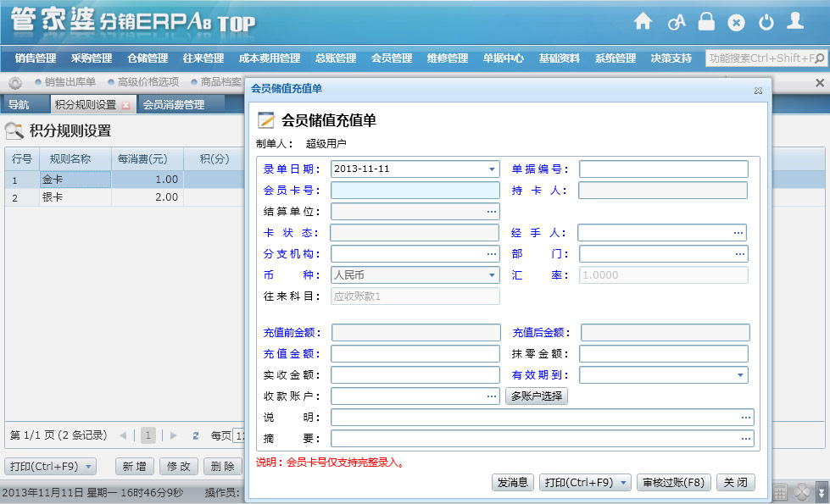Expand the 有效期到 date dropdown
830x504 pixels.
[740, 375]
